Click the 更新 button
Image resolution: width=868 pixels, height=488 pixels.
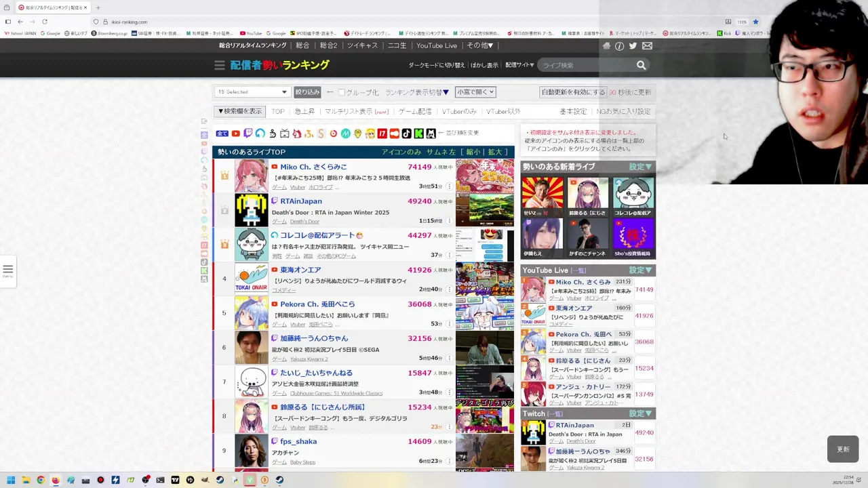(x=843, y=449)
